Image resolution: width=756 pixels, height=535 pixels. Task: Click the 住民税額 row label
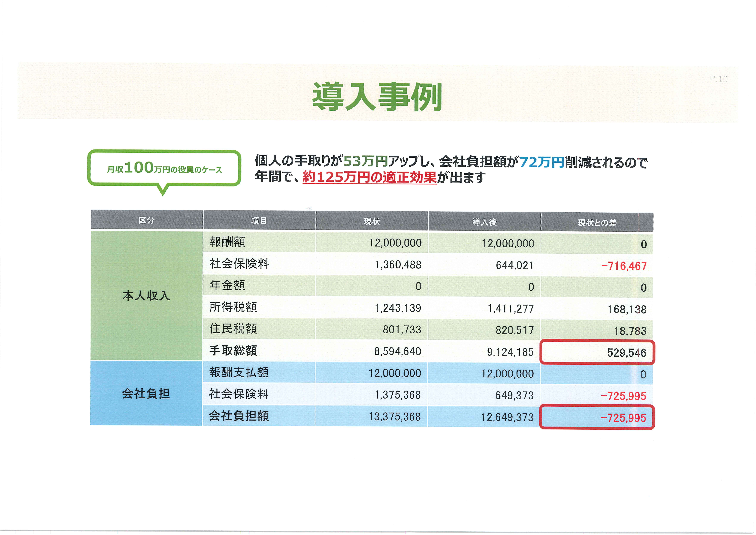(233, 329)
